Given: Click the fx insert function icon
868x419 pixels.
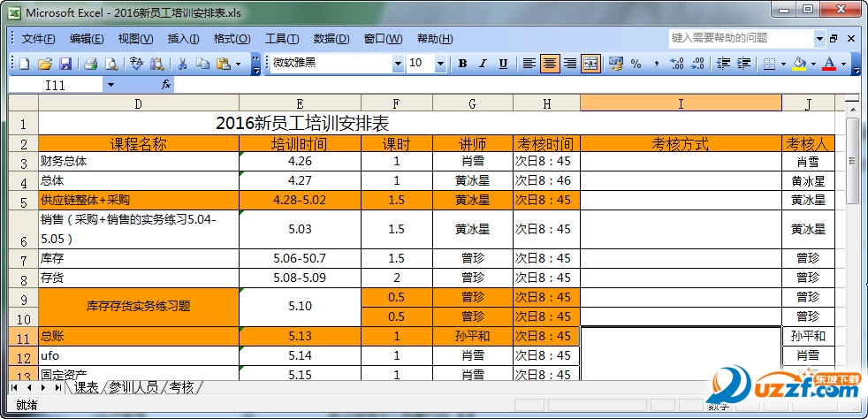Looking at the screenshot, I should click(165, 85).
